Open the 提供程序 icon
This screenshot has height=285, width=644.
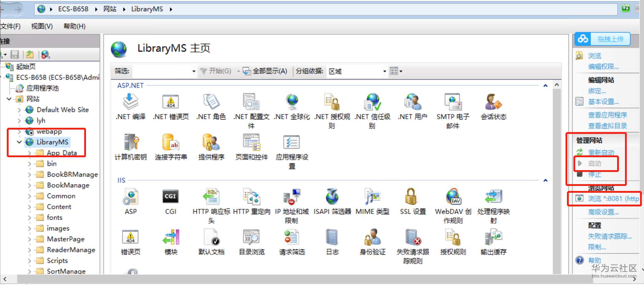(211, 142)
